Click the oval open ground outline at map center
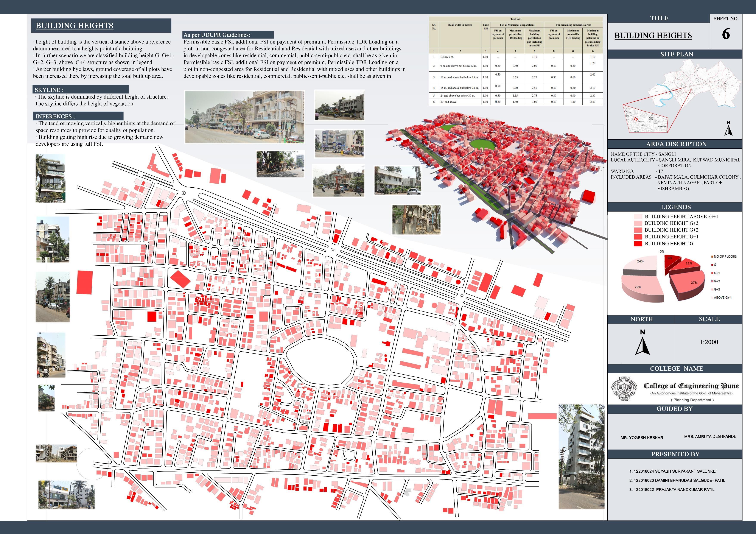This screenshot has height=534, width=756. pyautogui.click(x=320, y=361)
